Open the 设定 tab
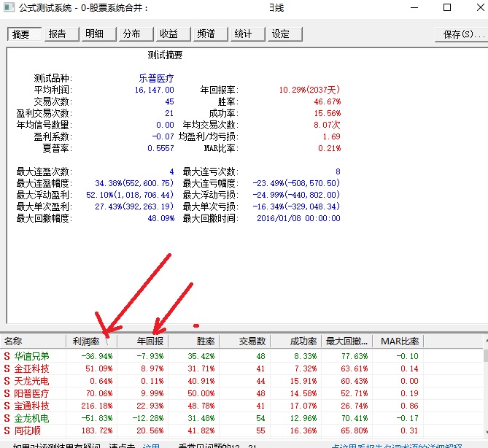 tap(284, 34)
